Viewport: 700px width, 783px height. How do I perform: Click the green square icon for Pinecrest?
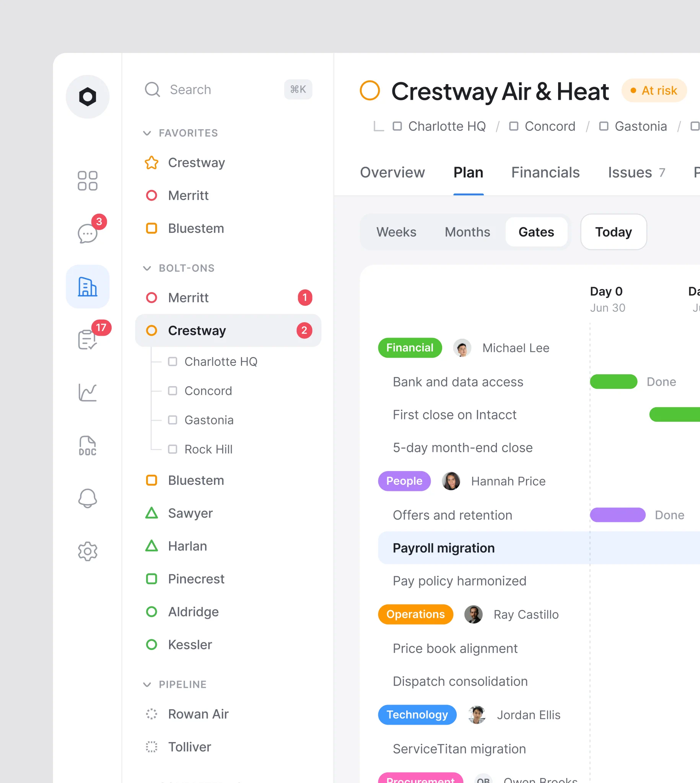click(151, 579)
